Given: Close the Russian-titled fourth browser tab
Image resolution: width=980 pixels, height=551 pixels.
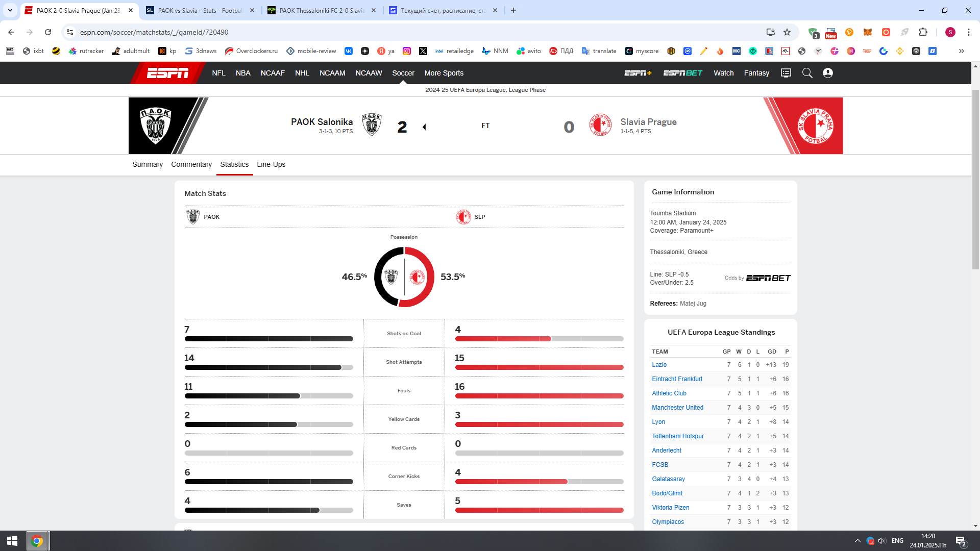Looking at the screenshot, I should coord(495,10).
